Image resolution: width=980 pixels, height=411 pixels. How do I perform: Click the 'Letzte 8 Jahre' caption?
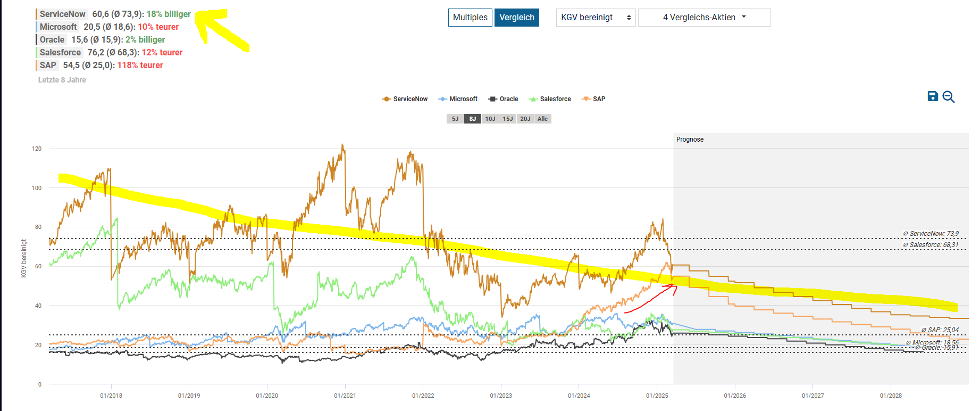point(62,80)
